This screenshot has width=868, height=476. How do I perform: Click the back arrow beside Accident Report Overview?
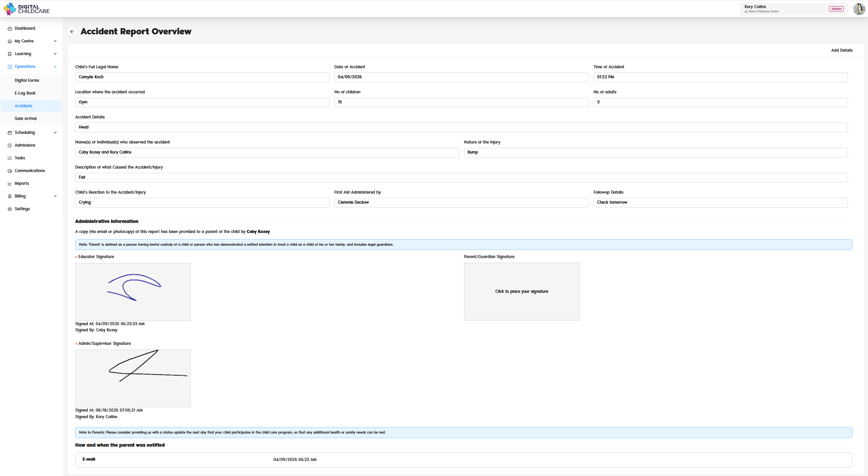(72, 32)
